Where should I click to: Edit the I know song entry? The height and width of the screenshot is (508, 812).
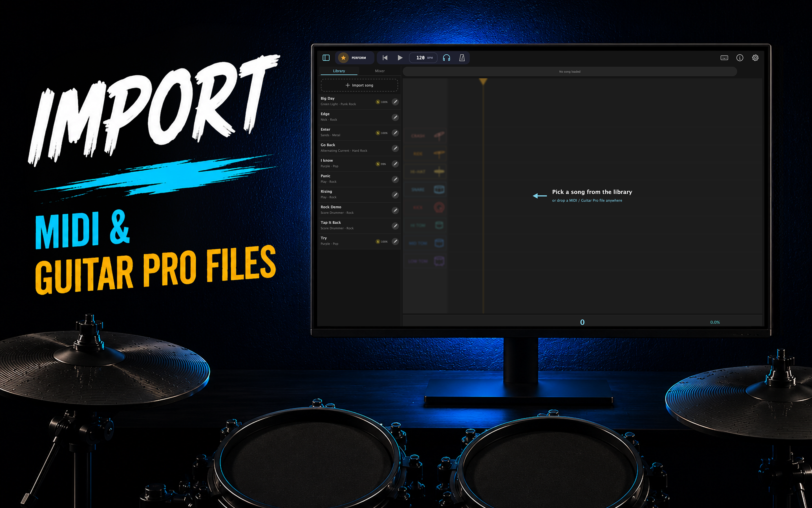395,164
